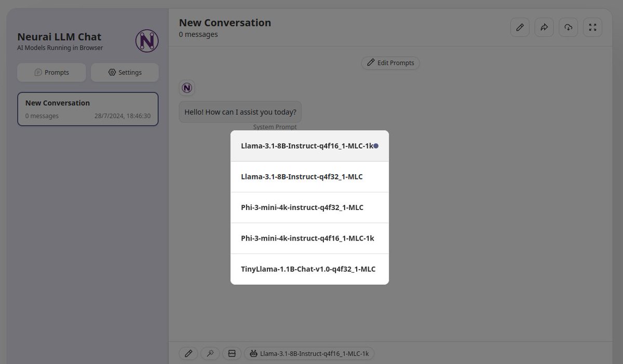Image resolution: width=623 pixels, height=364 pixels.
Task: Click the System Prompt label
Action: coord(275,127)
